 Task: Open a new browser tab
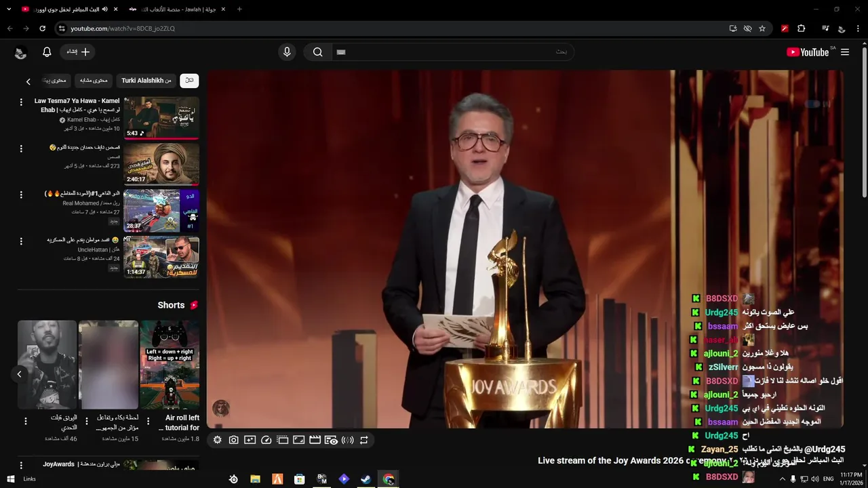[x=239, y=9]
